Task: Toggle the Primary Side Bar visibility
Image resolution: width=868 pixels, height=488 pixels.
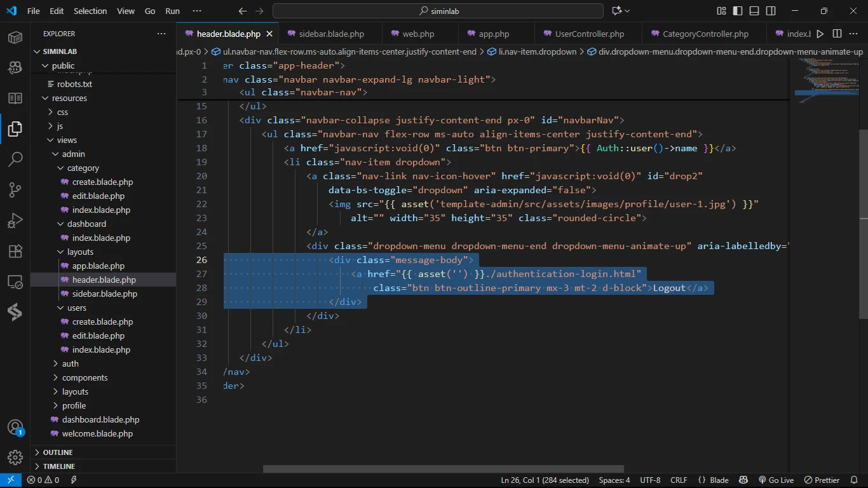Action: [738, 11]
